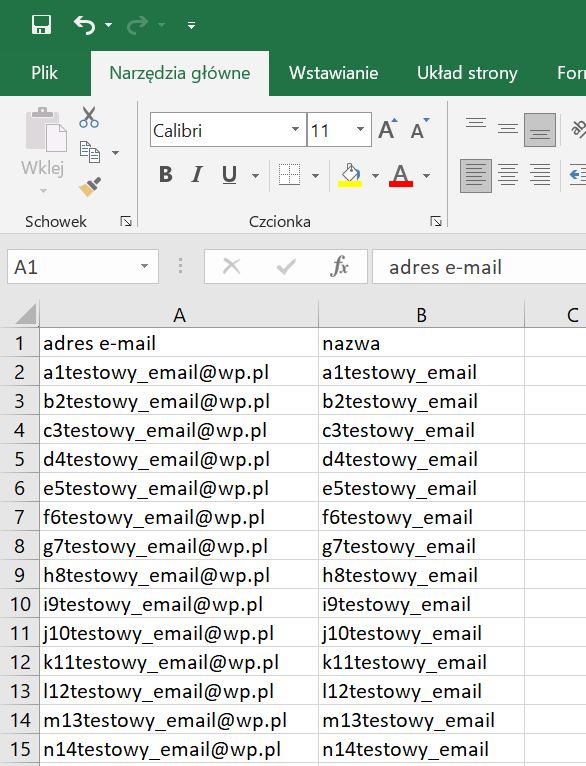Click the Save icon in quick access toolbar
This screenshot has height=766, width=586.
[41, 24]
